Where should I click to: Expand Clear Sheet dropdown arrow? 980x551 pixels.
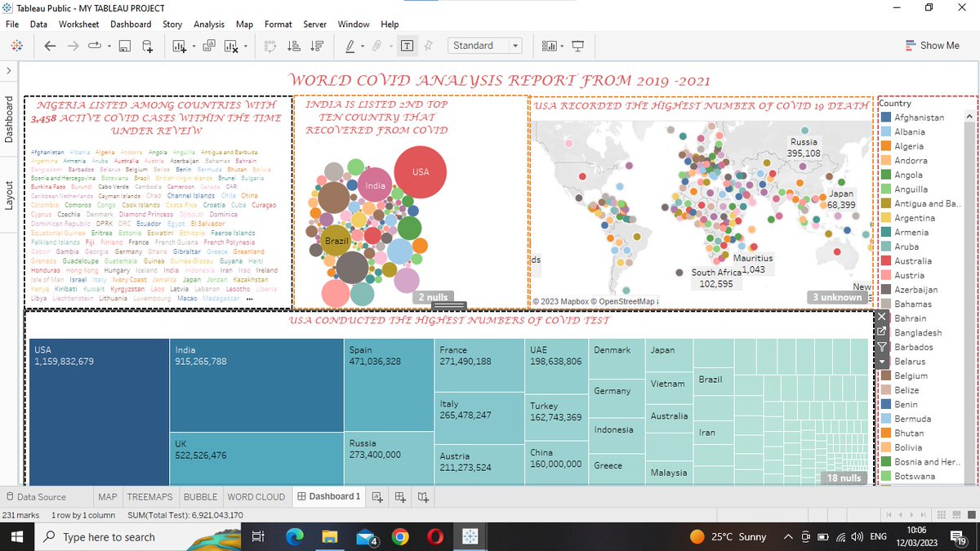coord(245,47)
